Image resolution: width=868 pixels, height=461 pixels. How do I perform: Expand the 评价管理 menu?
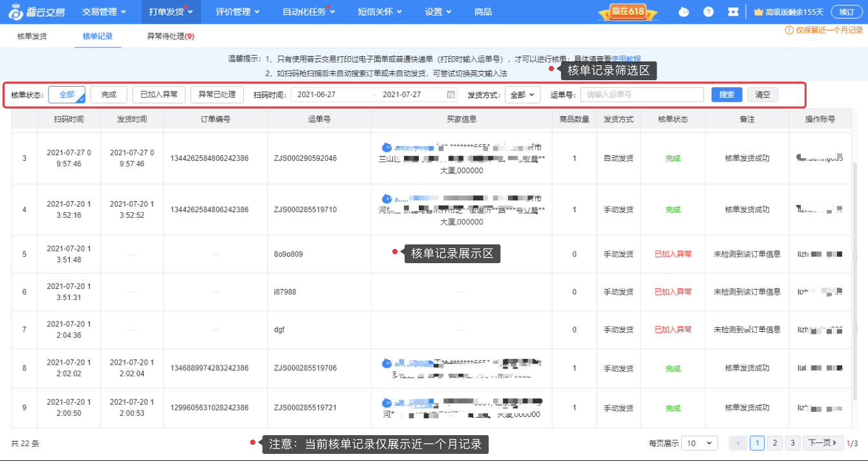click(x=237, y=12)
